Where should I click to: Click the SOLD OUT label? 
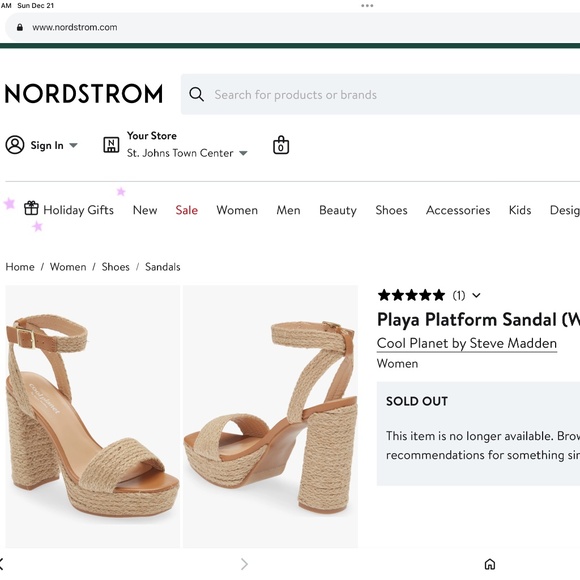pos(417,401)
